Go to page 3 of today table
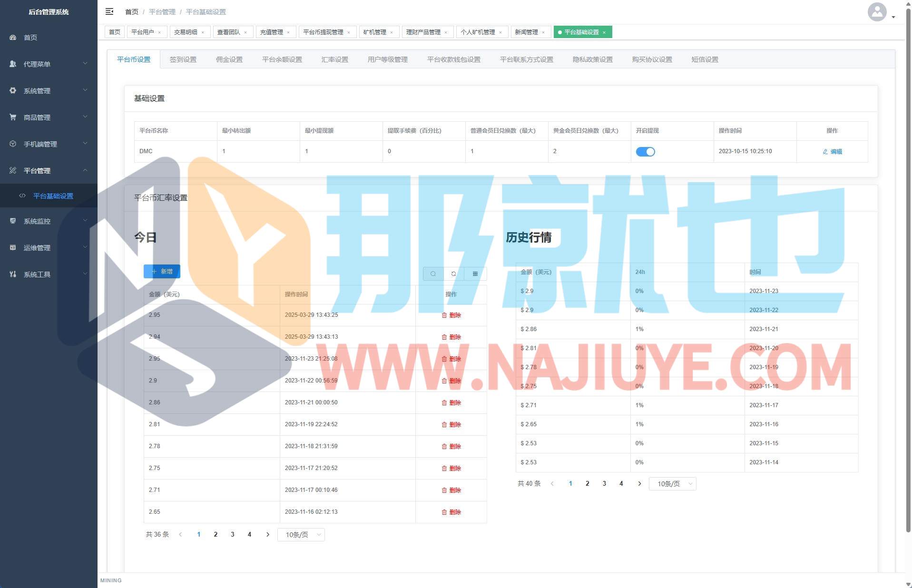The width and height of the screenshot is (912, 588). 232,534
